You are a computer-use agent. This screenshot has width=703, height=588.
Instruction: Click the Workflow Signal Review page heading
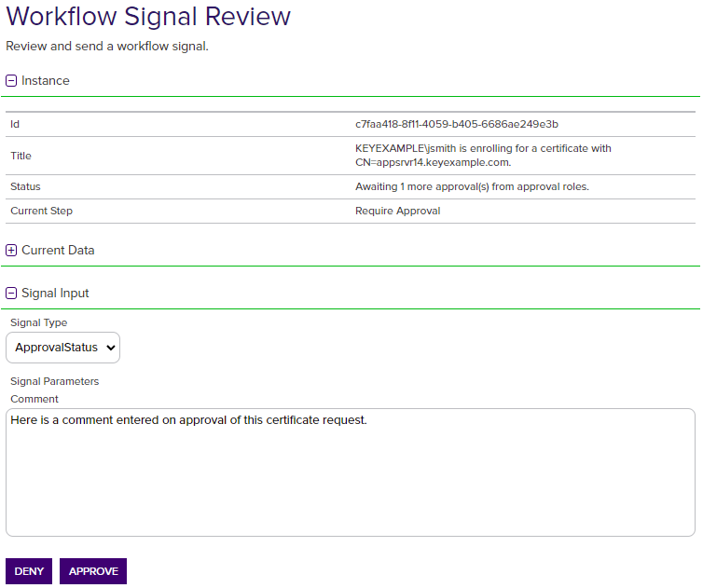click(x=148, y=17)
